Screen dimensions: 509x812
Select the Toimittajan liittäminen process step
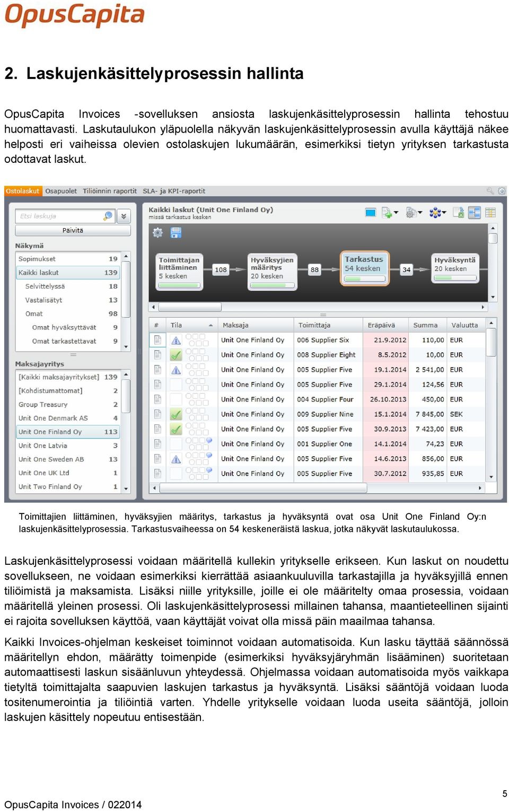point(180,272)
